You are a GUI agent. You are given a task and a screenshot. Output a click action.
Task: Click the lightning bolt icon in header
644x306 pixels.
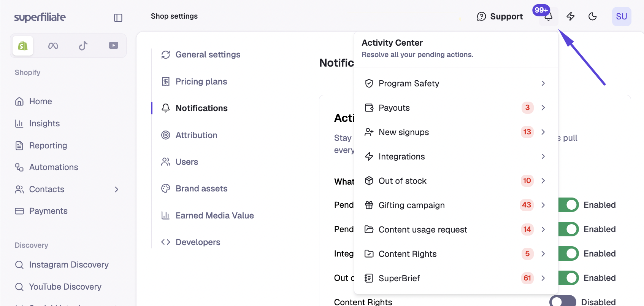point(571,16)
